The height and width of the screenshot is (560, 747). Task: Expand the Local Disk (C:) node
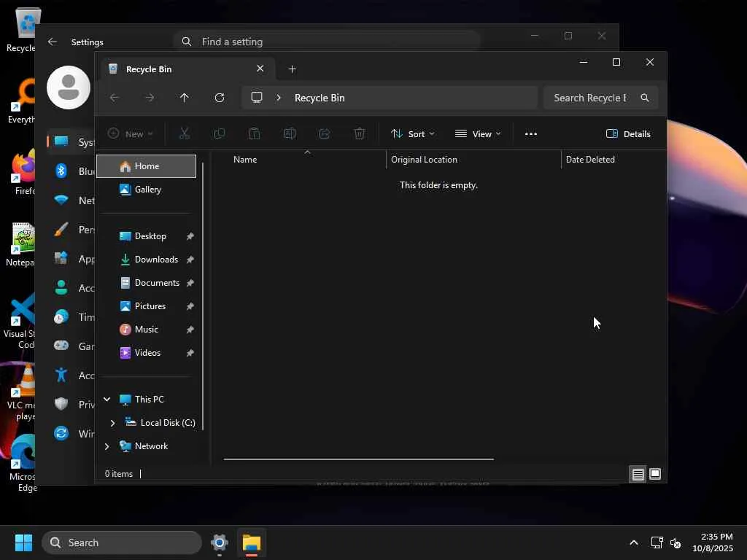(112, 423)
